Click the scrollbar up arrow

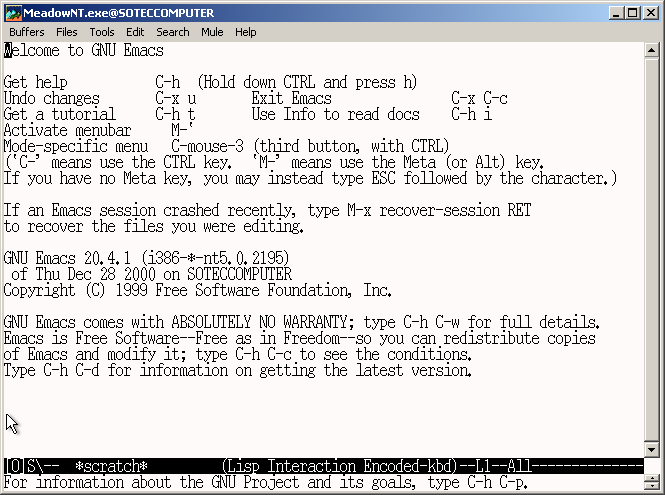pyautogui.click(x=651, y=50)
